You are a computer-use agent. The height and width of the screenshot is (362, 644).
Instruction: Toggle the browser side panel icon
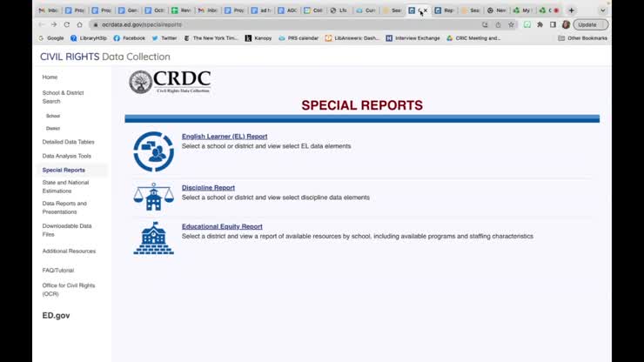[553, 24]
